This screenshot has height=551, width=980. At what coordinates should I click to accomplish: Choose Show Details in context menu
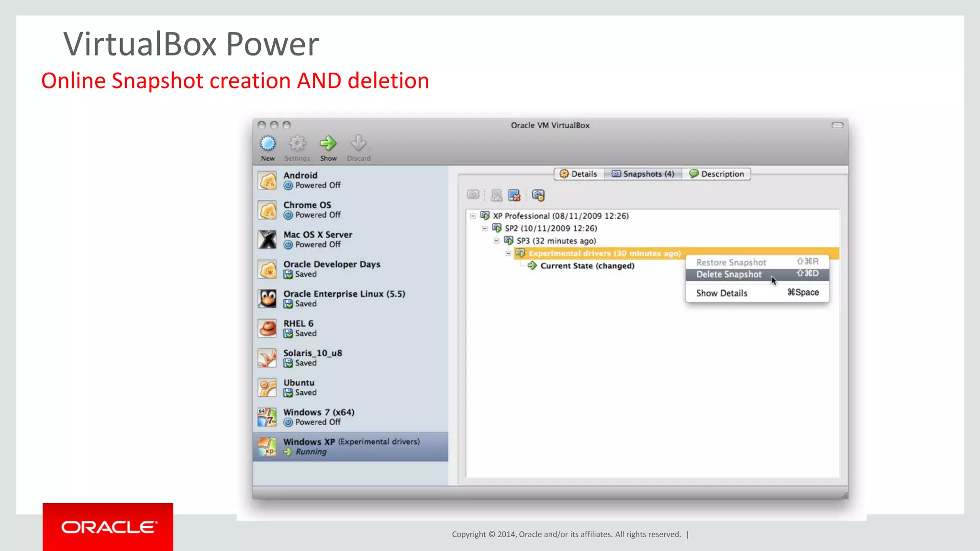(722, 293)
